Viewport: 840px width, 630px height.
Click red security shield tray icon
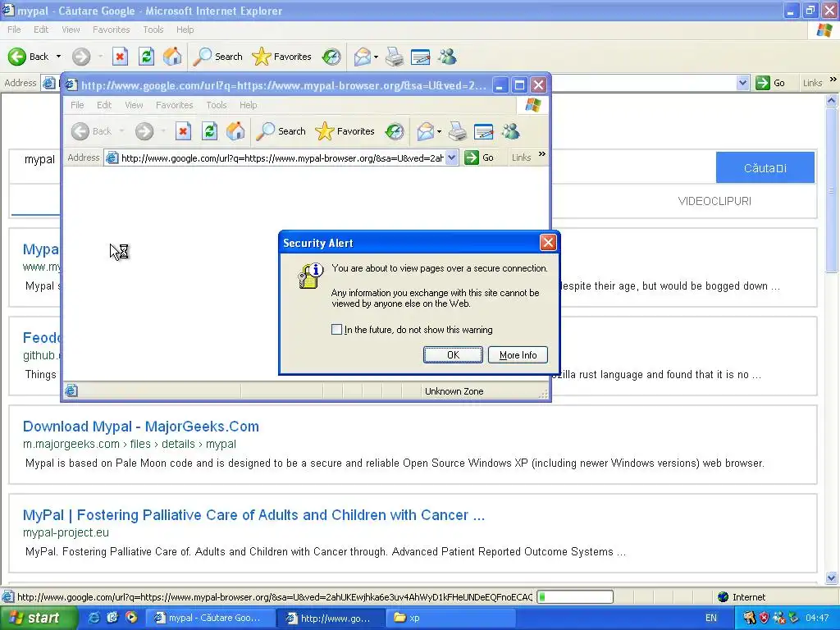click(764, 618)
